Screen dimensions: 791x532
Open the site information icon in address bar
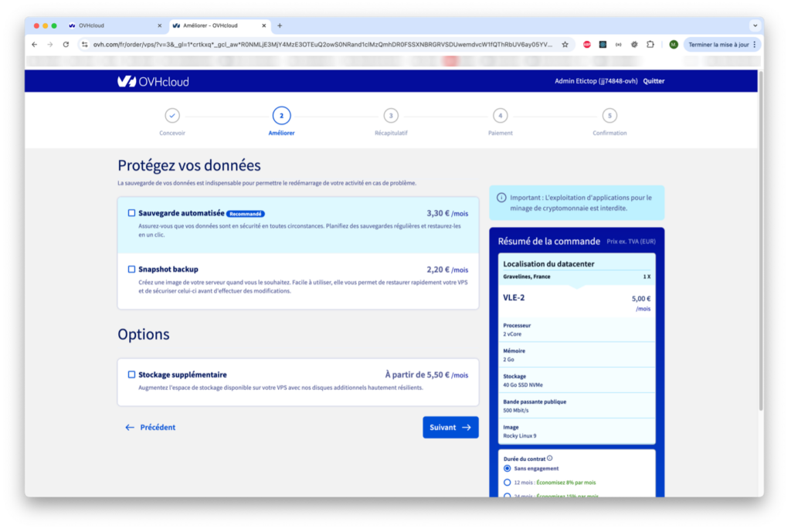tap(85, 44)
